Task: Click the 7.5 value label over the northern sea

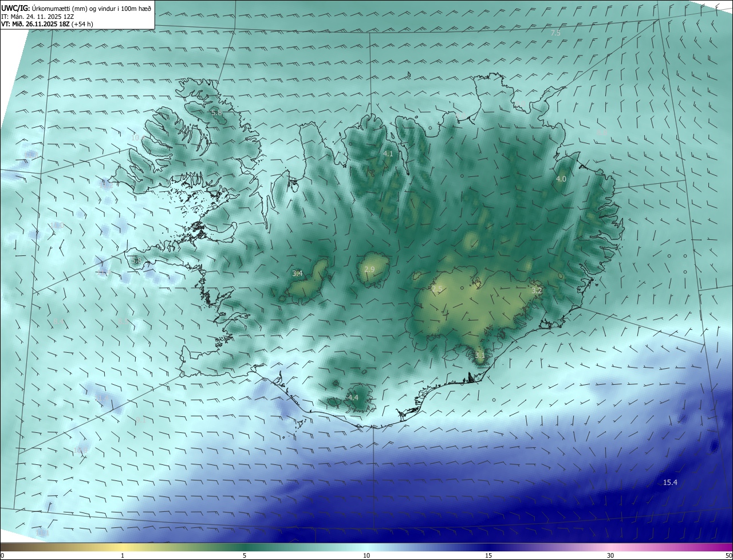Action: coord(555,33)
